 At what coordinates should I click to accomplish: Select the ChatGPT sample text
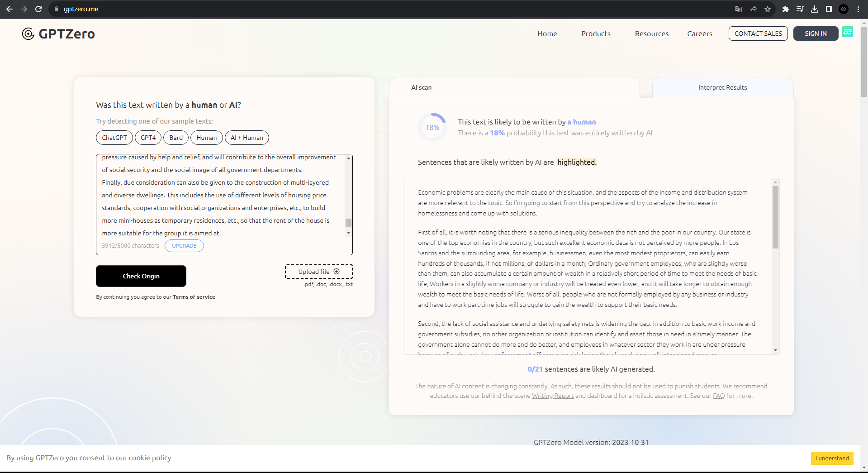114,138
